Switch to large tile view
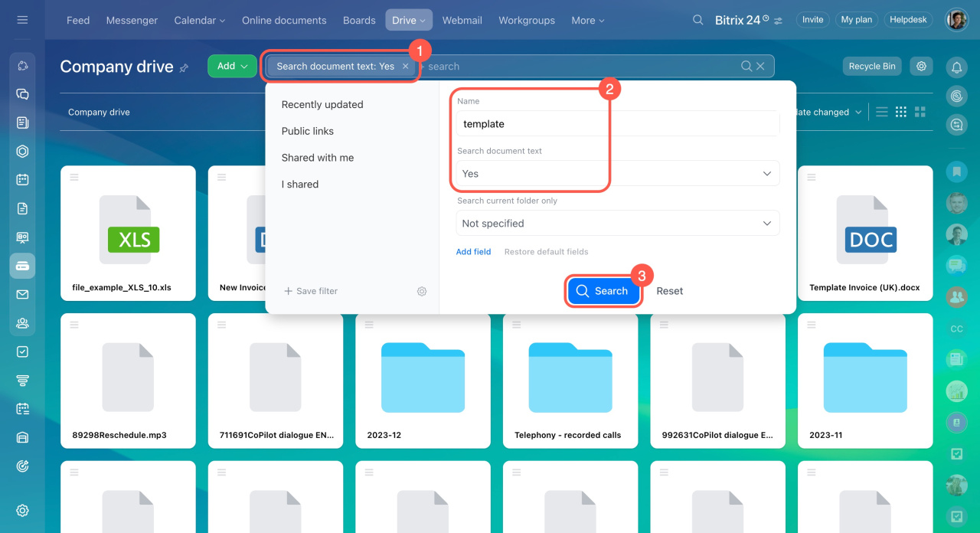The image size is (980, 533). (x=920, y=112)
